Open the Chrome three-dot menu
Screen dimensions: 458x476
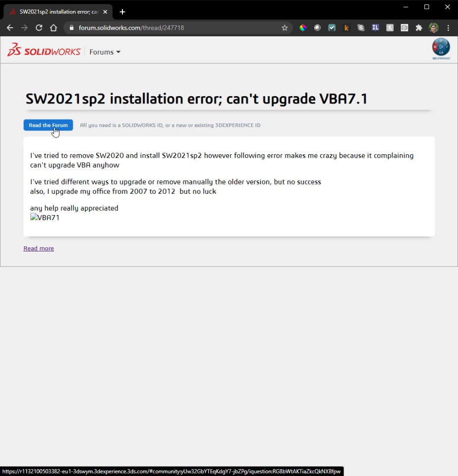pos(448,28)
